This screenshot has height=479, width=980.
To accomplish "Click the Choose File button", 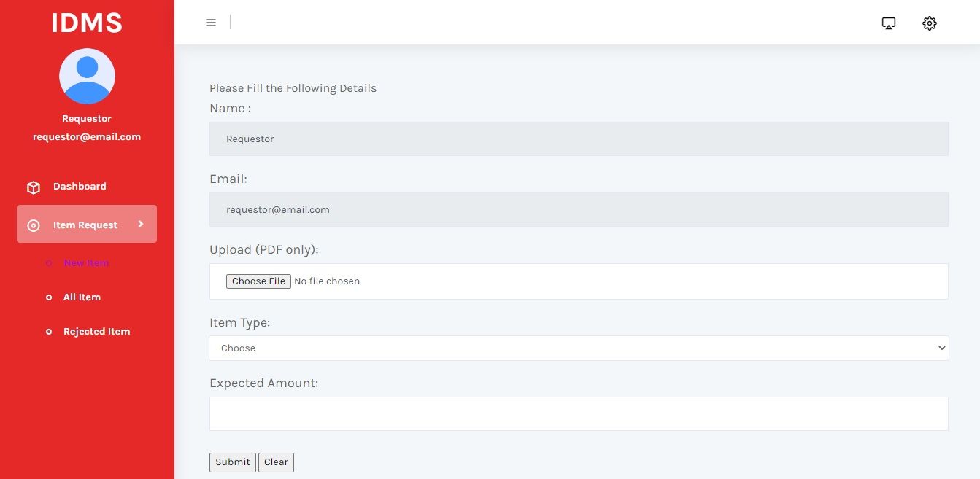I will 258,281.
